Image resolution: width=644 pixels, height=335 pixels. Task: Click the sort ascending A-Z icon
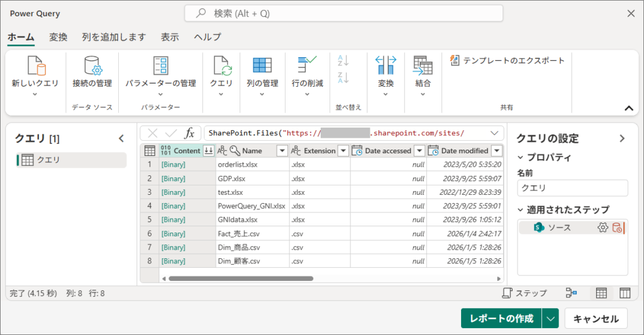[343, 60]
